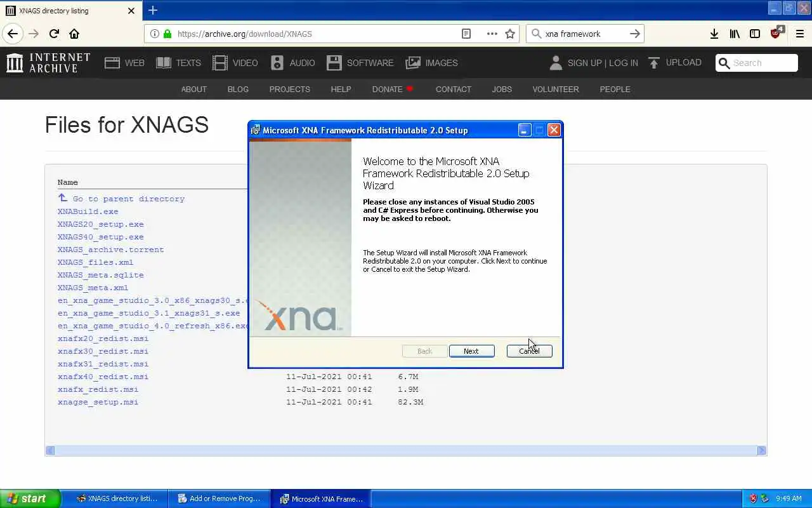Switch to XNAGS directory listing taskbar item

(x=117, y=498)
